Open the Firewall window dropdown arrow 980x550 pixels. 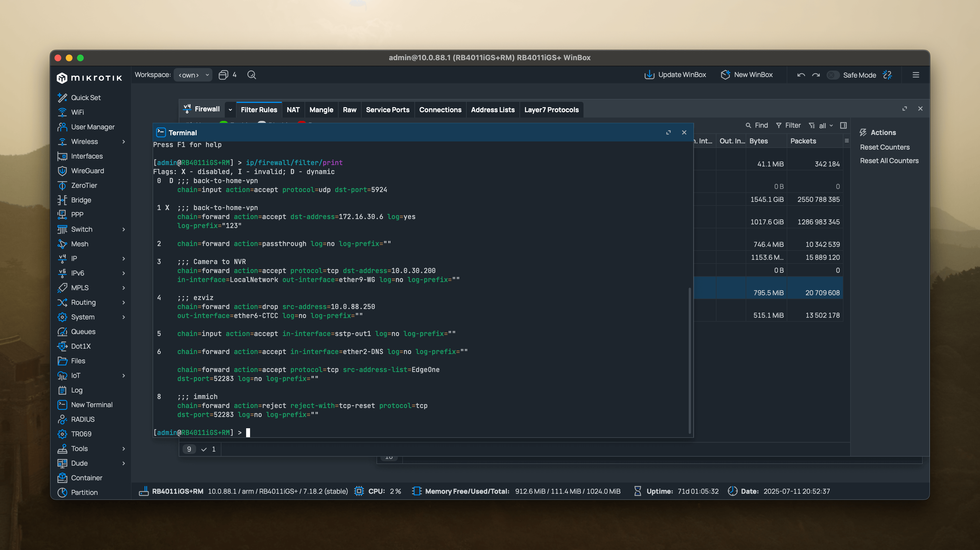[230, 110]
